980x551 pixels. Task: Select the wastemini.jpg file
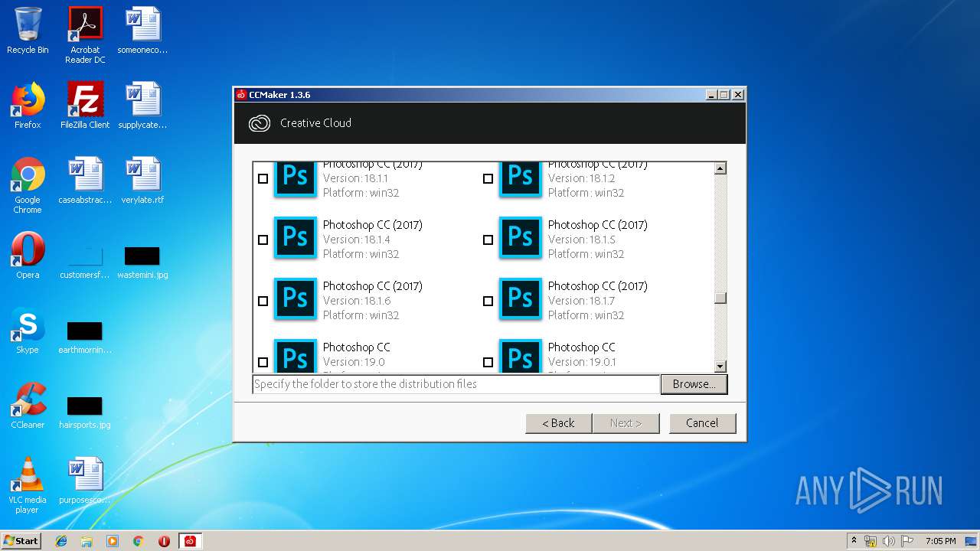tap(142, 262)
